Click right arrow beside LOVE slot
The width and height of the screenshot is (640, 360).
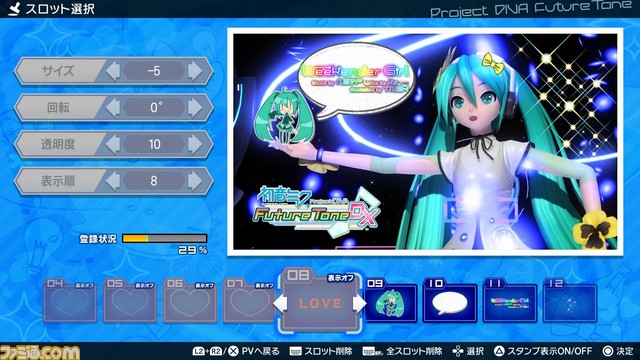pyautogui.click(x=360, y=304)
